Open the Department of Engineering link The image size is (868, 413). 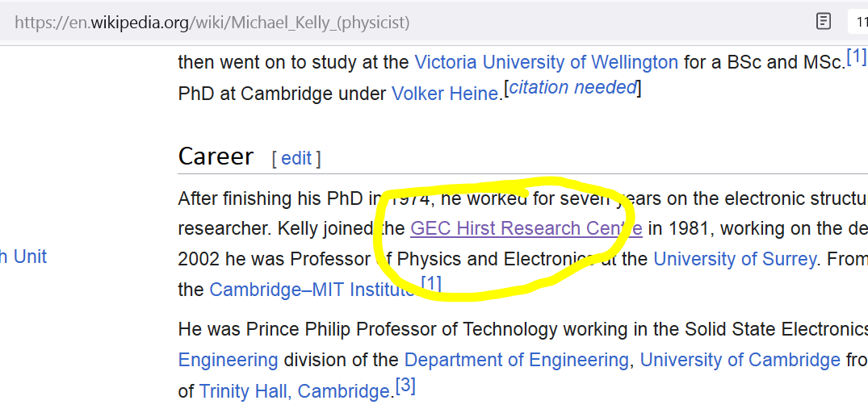coord(516,360)
